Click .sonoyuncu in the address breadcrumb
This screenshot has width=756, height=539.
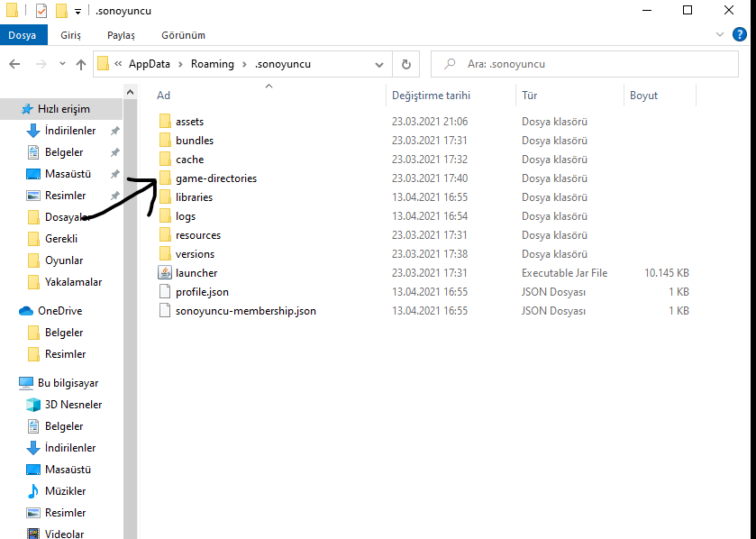click(283, 64)
